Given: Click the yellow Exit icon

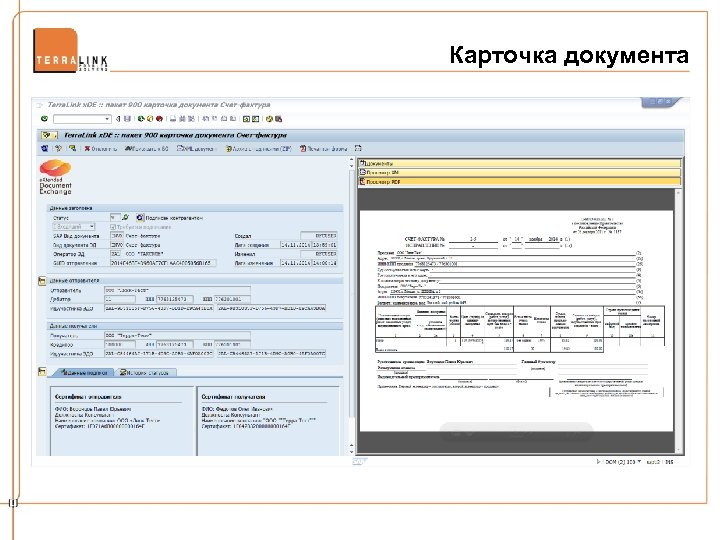Looking at the screenshot, I should tap(150, 119).
